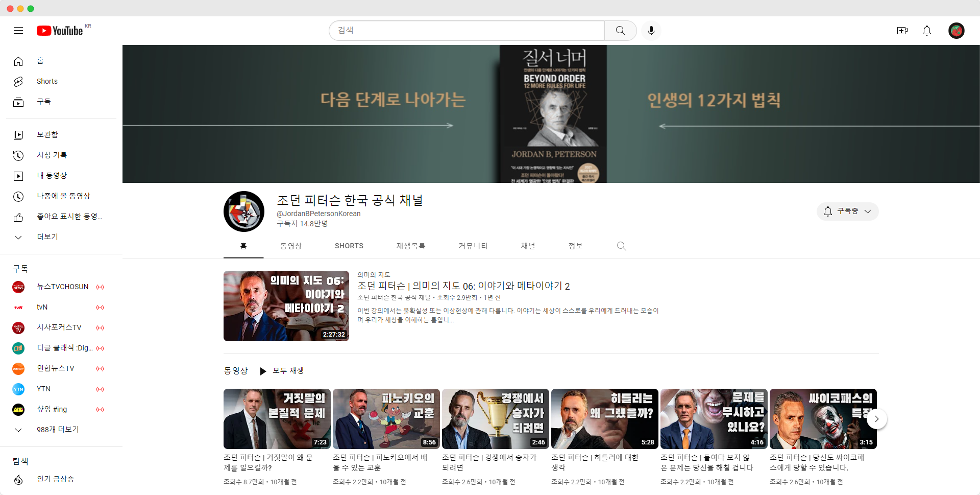Open the notifications bell in header
The width and height of the screenshot is (980, 495).
coord(927,31)
